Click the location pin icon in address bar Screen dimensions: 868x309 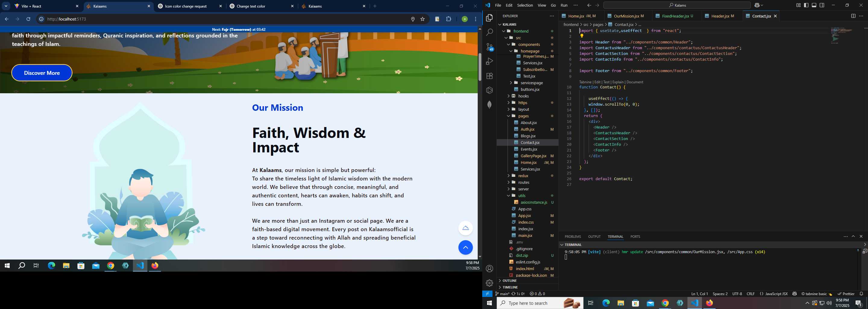tap(412, 19)
